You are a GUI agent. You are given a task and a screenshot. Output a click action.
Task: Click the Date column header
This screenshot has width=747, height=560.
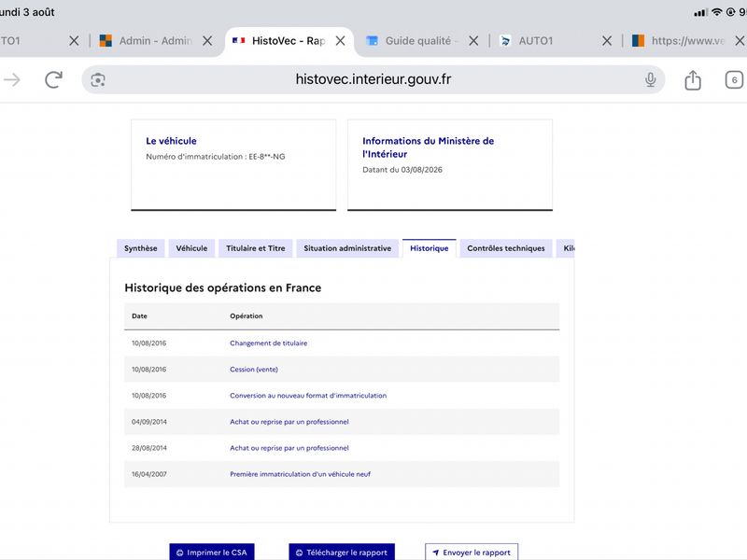[139, 315]
